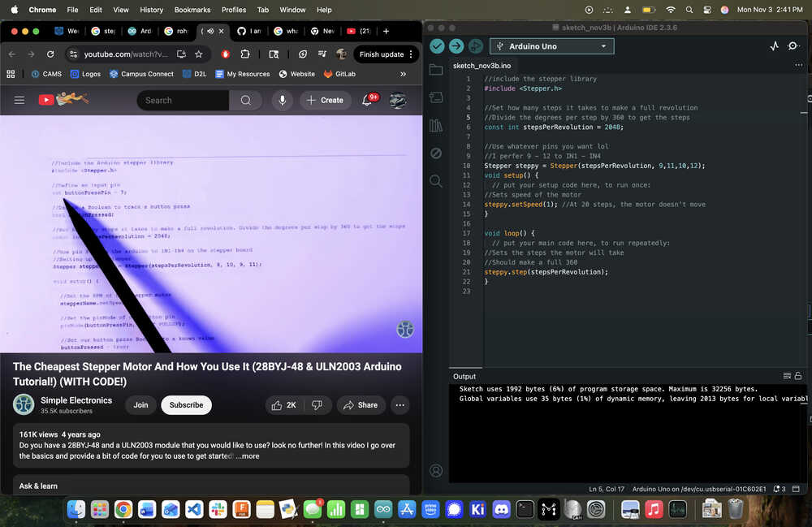Select the sketch_nov3b.ino editor tab
The image size is (812, 527).
click(x=482, y=65)
